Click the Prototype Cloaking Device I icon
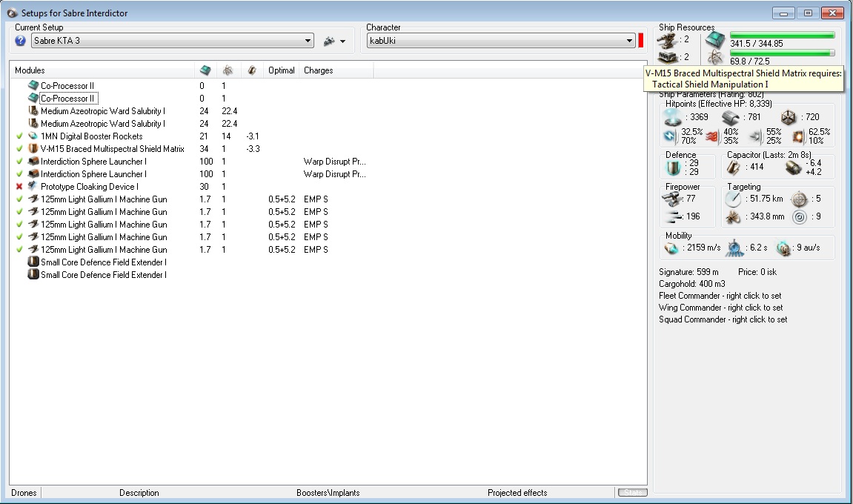The image size is (853, 504). (33, 186)
